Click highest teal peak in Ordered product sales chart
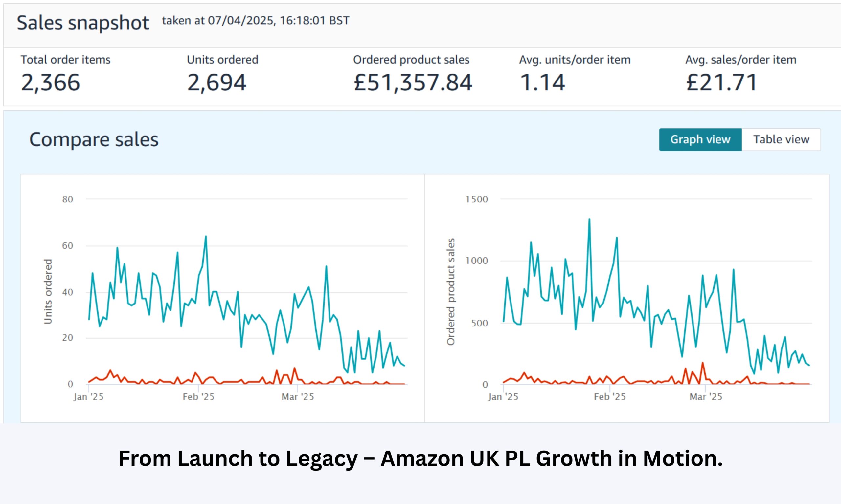This screenshot has height=504, width=841. (589, 219)
